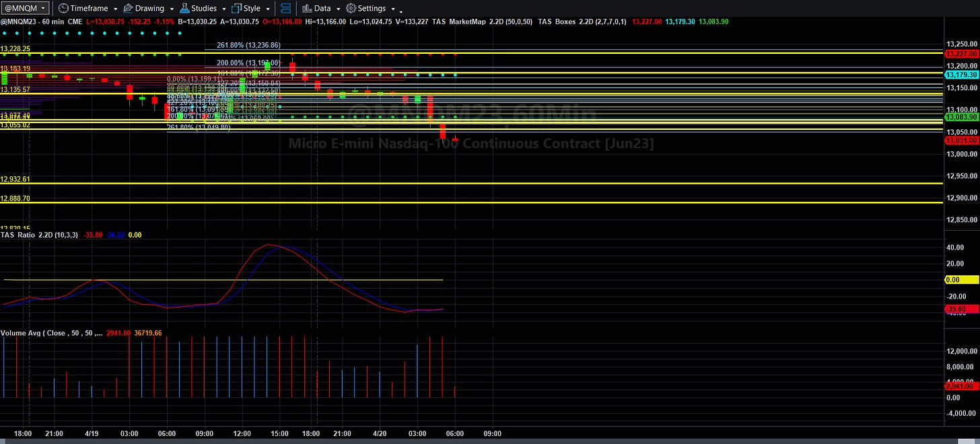The height and width of the screenshot is (444, 980).
Task: Click the Data bar chart icon
Action: 306,9
